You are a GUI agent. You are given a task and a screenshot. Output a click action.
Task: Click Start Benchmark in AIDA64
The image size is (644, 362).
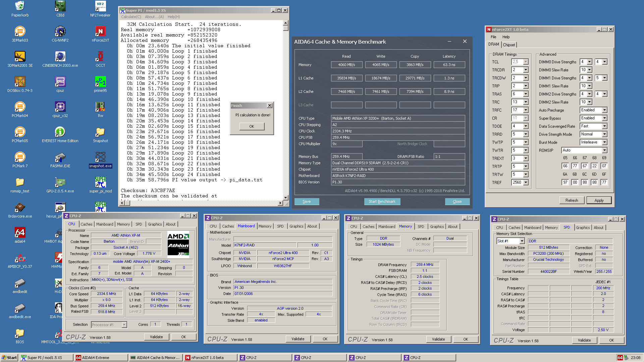pyautogui.click(x=382, y=201)
